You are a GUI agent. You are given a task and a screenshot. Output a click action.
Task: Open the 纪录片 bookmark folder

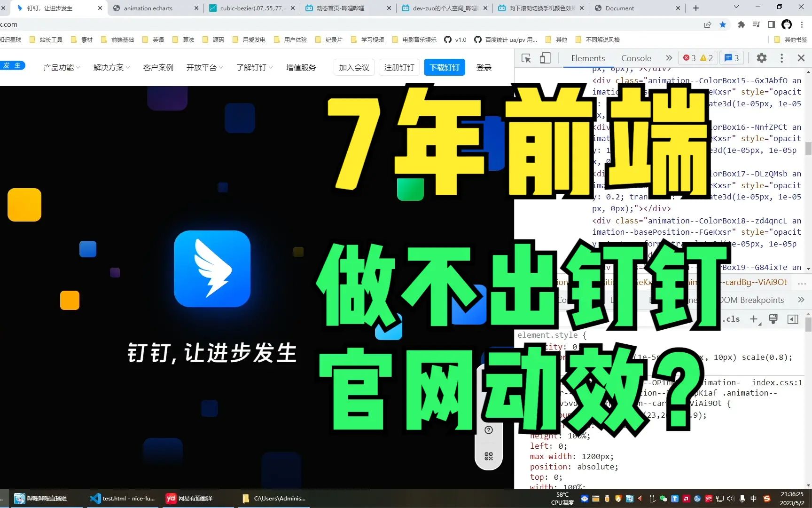(329, 40)
